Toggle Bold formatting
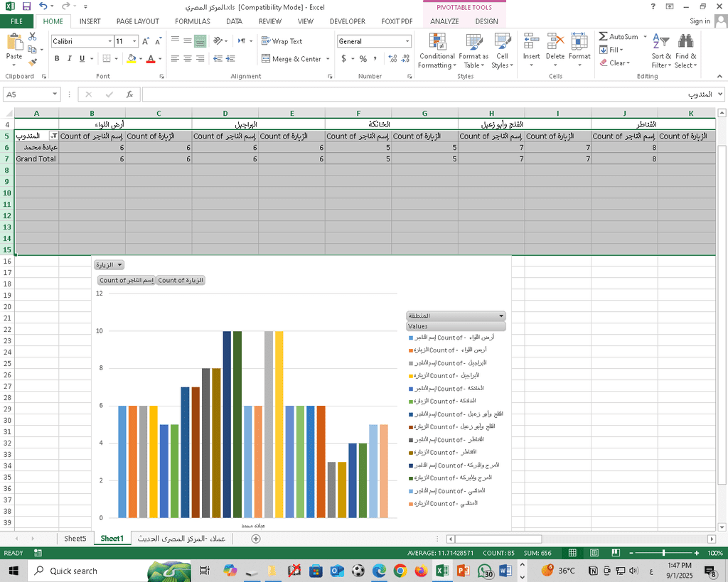 tap(58, 59)
